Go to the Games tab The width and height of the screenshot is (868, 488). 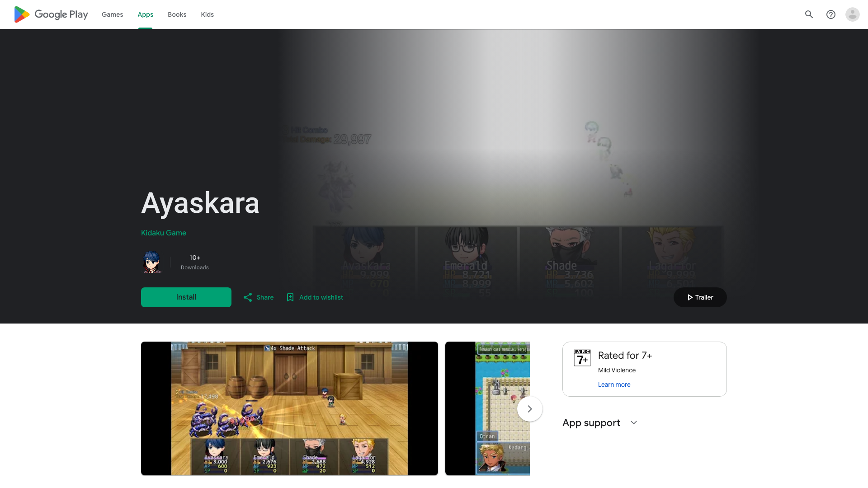(x=112, y=14)
